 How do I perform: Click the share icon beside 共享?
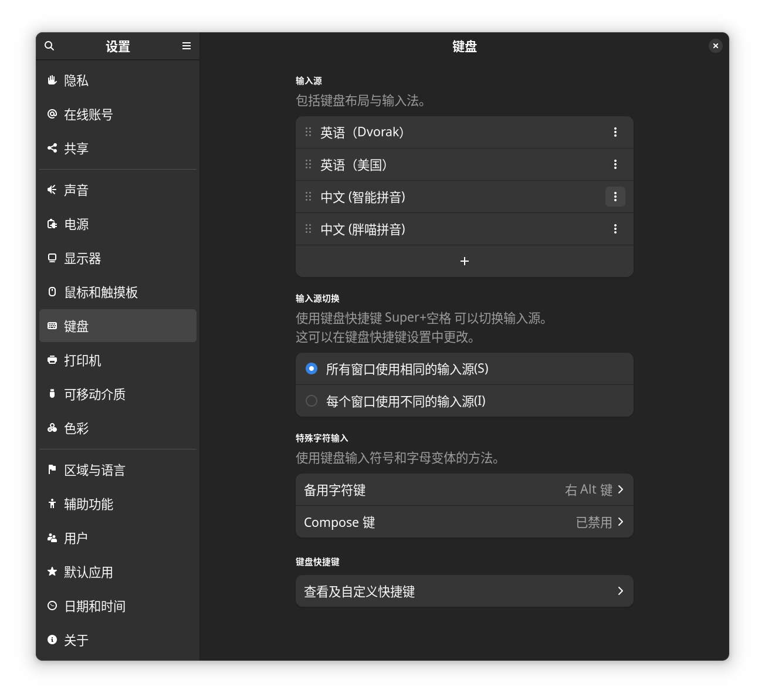(x=52, y=148)
